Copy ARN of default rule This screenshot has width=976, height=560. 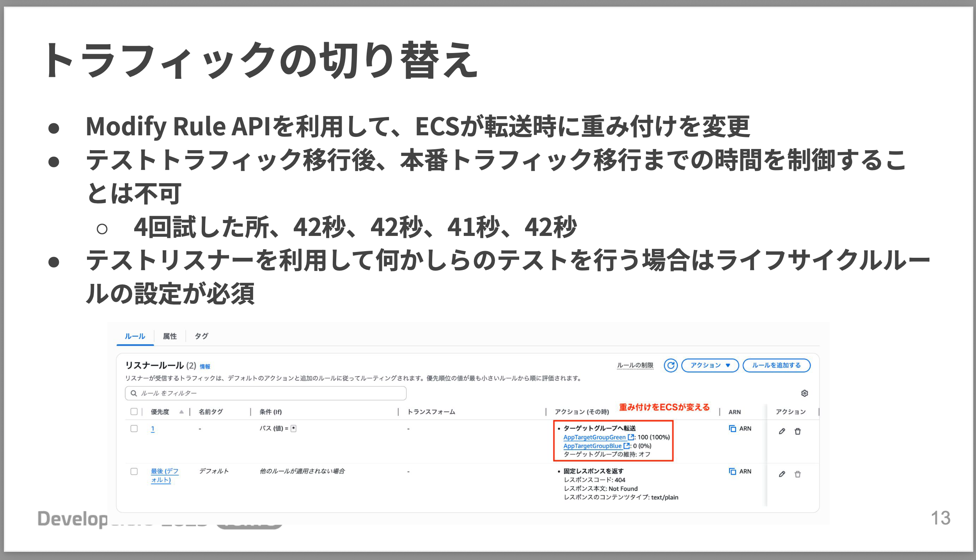coord(733,471)
